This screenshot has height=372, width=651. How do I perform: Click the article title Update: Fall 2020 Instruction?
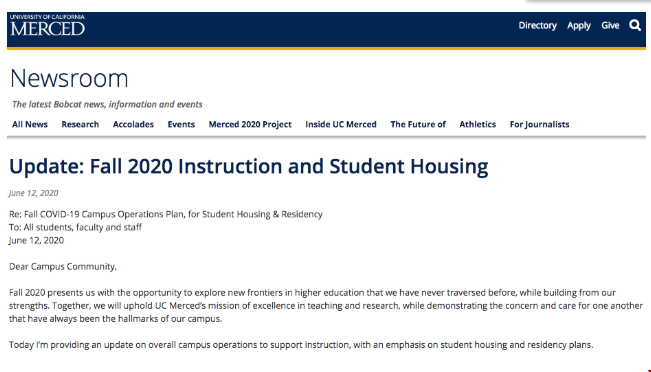click(248, 166)
